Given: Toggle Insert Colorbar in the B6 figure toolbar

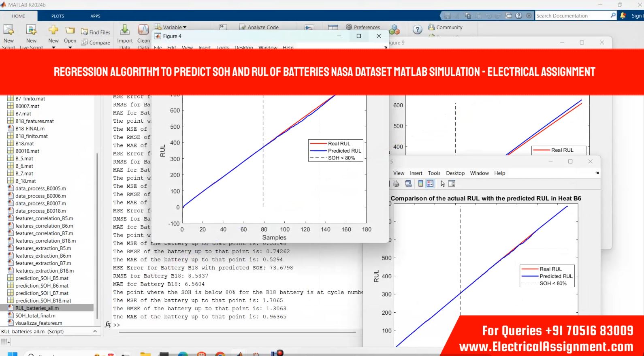Looking at the screenshot, I should [420, 183].
